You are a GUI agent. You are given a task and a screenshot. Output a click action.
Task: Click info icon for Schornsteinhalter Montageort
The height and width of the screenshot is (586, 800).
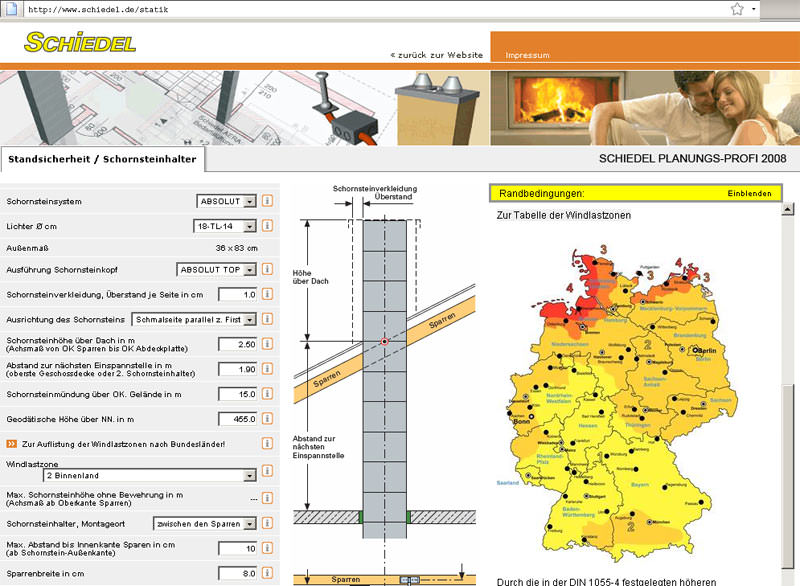coord(267,523)
